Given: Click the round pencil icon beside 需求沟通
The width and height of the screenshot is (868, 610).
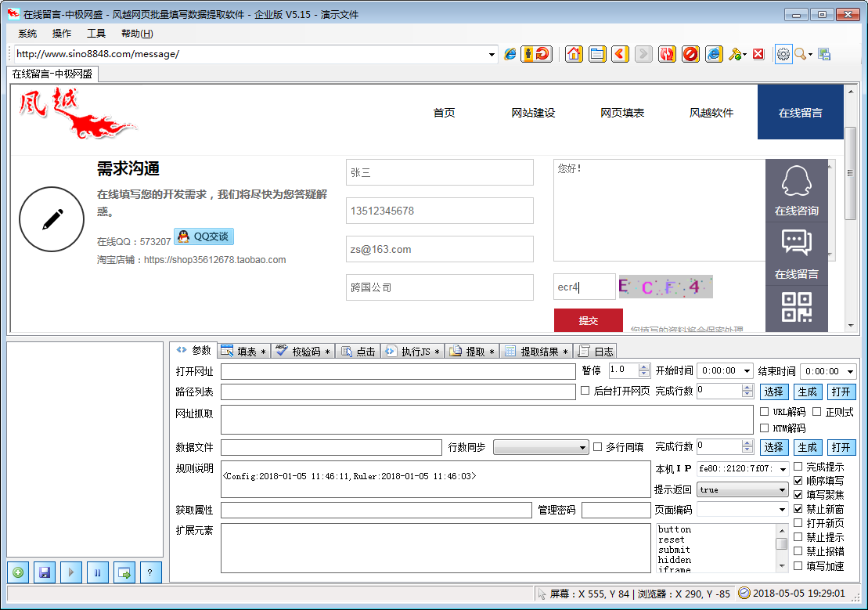Looking at the screenshot, I should coord(52,218).
